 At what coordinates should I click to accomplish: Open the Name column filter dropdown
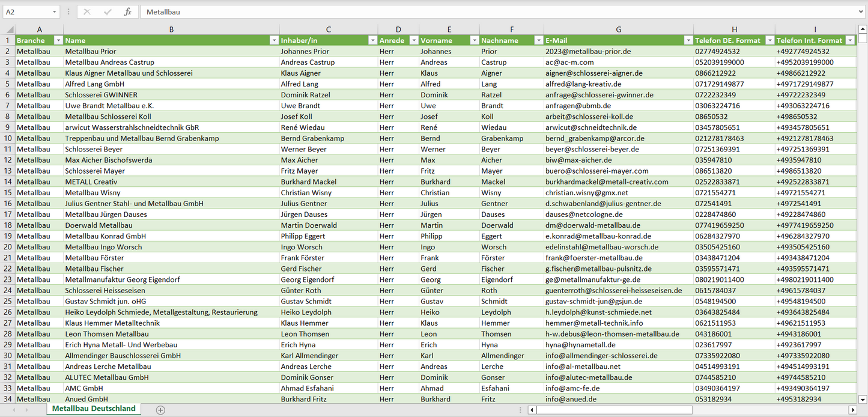[273, 40]
